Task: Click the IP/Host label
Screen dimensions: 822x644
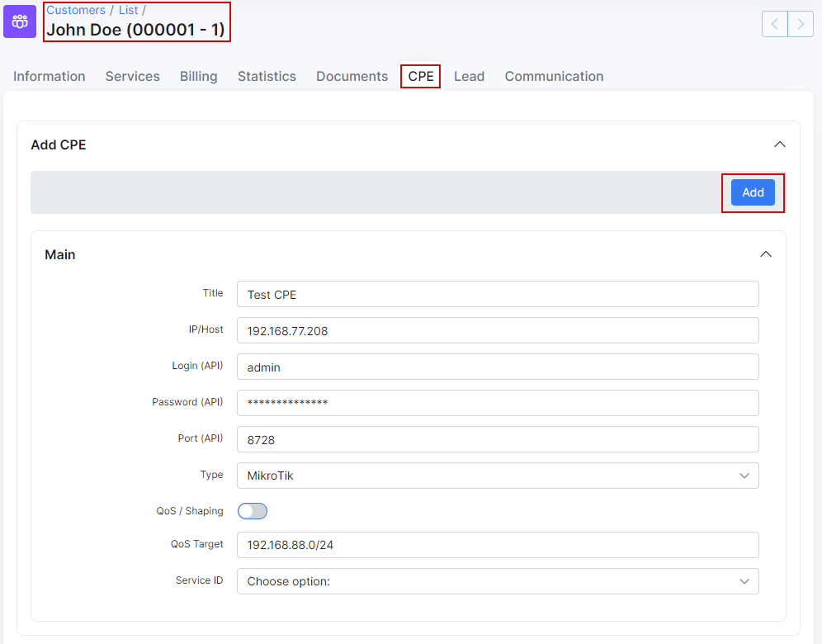Action: 206,329
